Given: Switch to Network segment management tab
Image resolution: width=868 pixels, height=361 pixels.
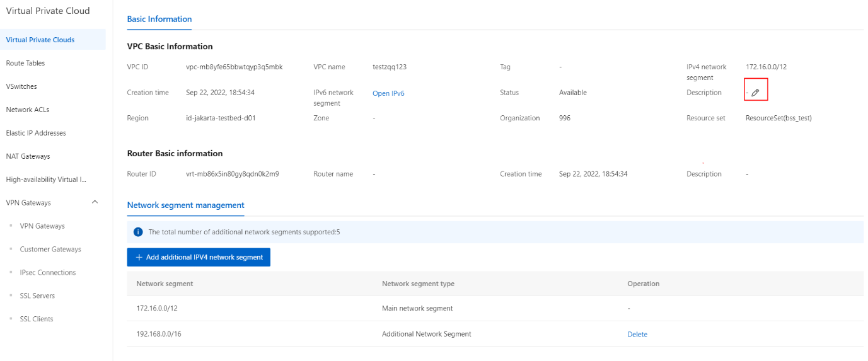Looking at the screenshot, I should 186,205.
